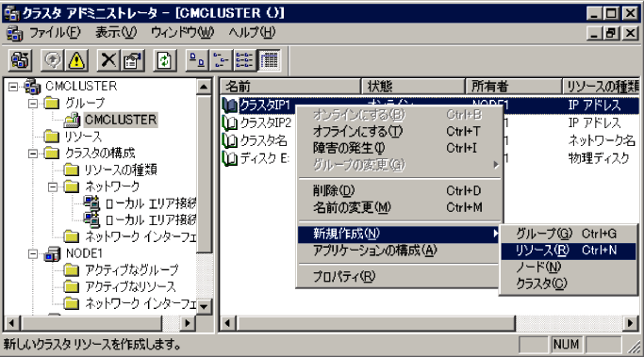This screenshot has height=357, width=644.
Task: Click the ディスク E: resource icon
Action: click(229, 158)
